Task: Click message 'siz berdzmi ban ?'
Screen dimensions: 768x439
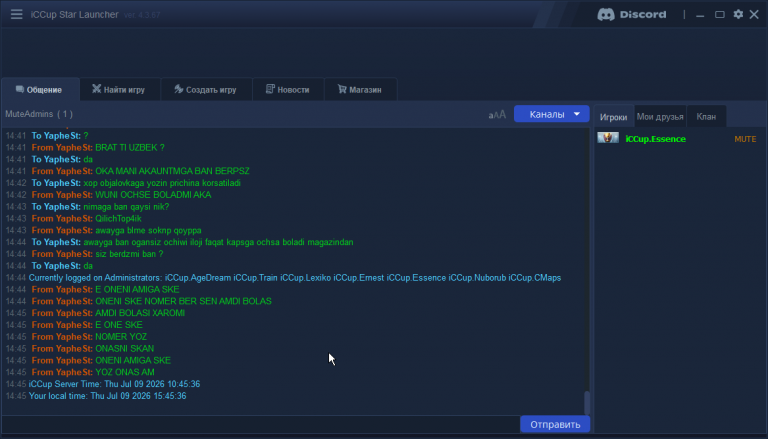Action: 129,254
